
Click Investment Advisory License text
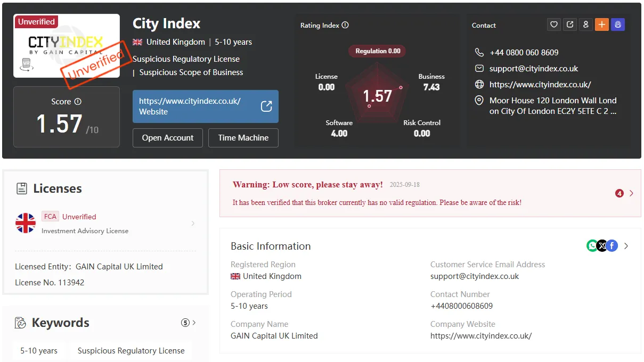pos(85,231)
